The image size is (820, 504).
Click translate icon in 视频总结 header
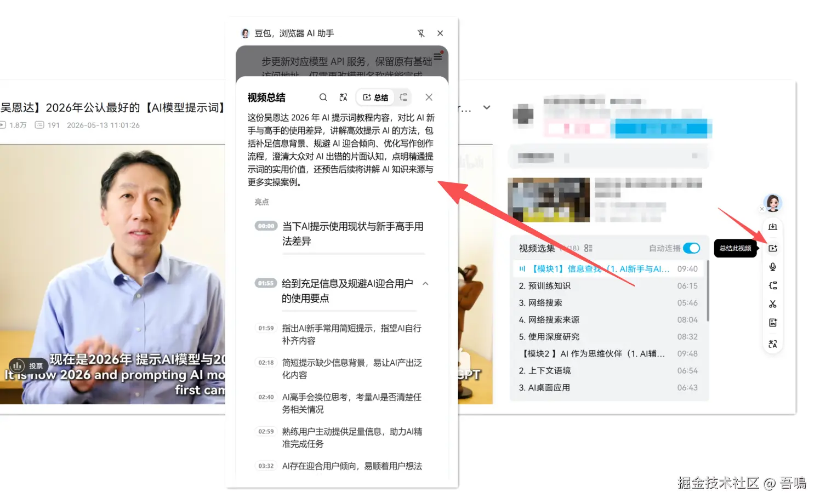(x=344, y=97)
